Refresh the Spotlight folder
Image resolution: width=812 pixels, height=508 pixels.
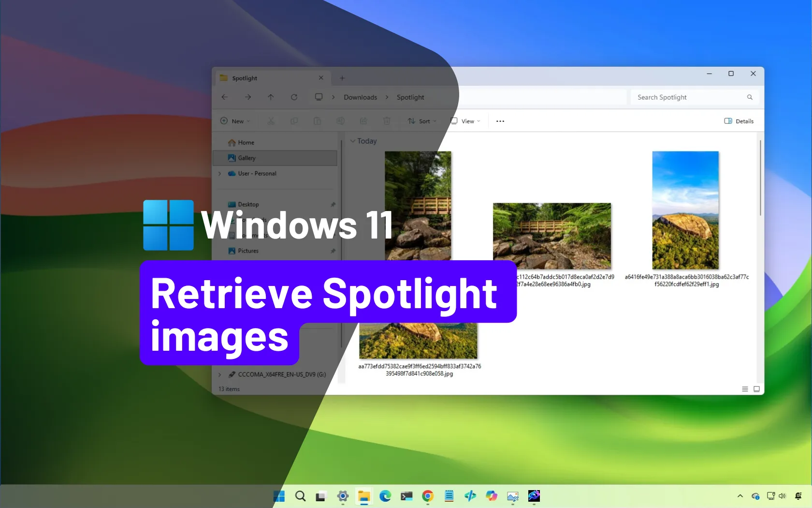click(x=294, y=97)
